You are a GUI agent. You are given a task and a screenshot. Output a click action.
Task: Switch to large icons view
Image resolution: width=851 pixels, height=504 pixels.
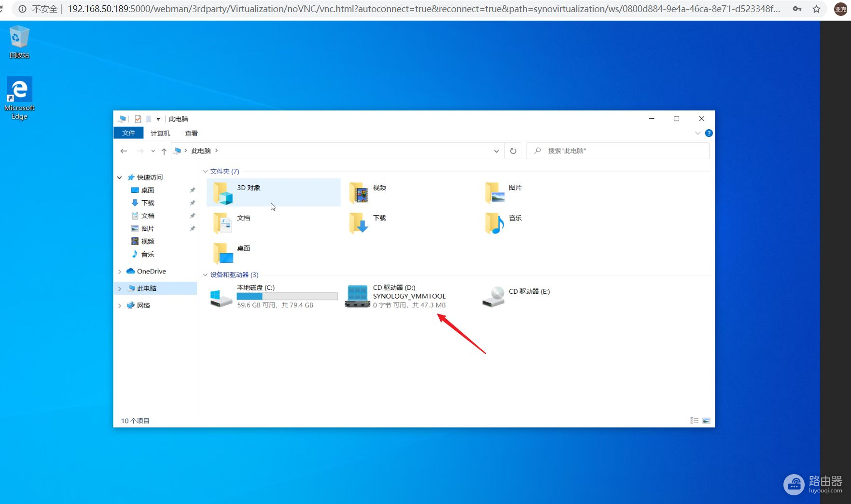[x=706, y=421]
